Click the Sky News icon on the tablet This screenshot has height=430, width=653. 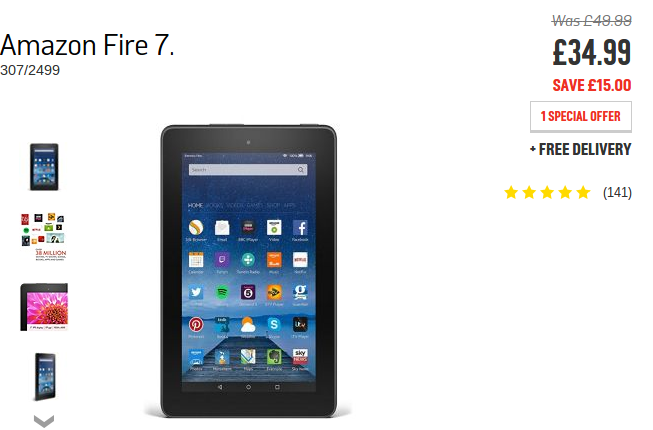point(300,356)
